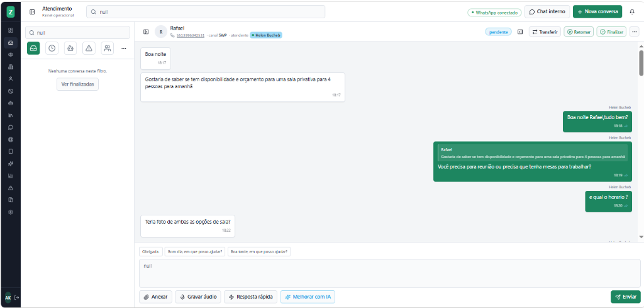The width and height of the screenshot is (644, 308).
Task: Click the 'e qual o horario ?' message
Action: [x=608, y=201]
